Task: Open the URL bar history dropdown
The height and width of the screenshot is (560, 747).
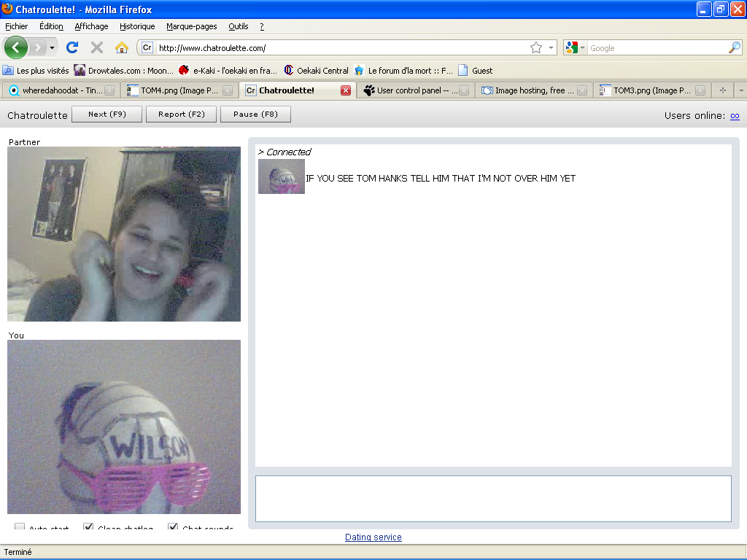Action: pos(551,48)
